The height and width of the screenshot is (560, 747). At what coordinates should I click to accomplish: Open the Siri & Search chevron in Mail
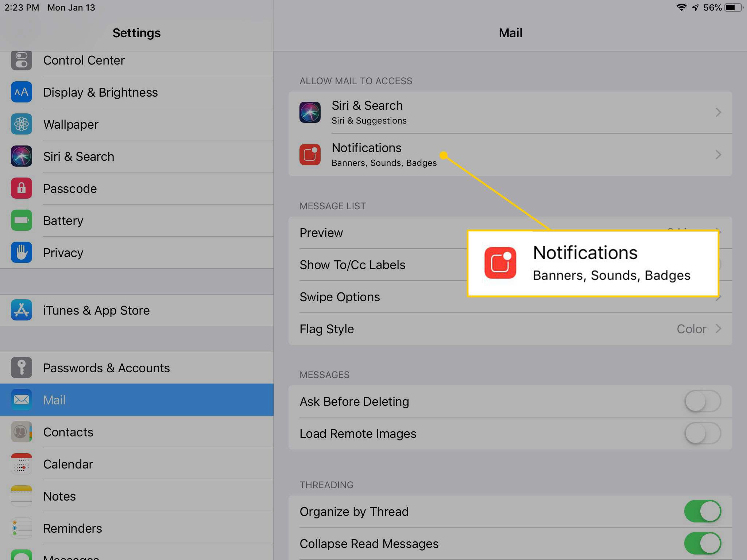718,112
